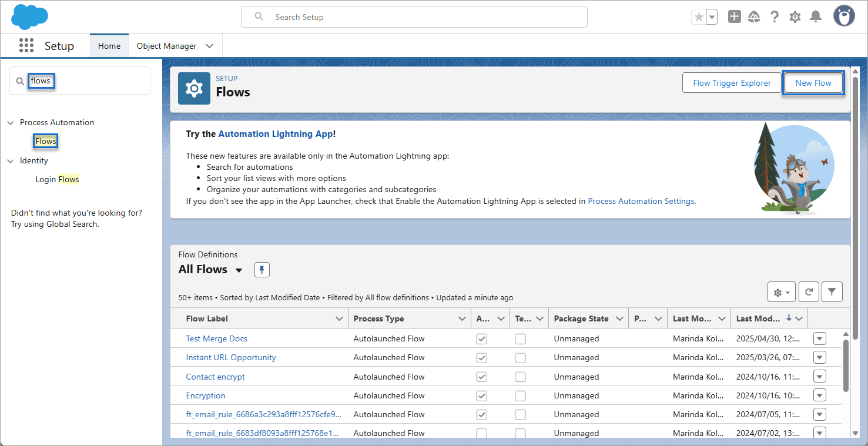Viewport: 868px width, 446px height.
Task: Click the Setup app name label
Action: click(59, 46)
